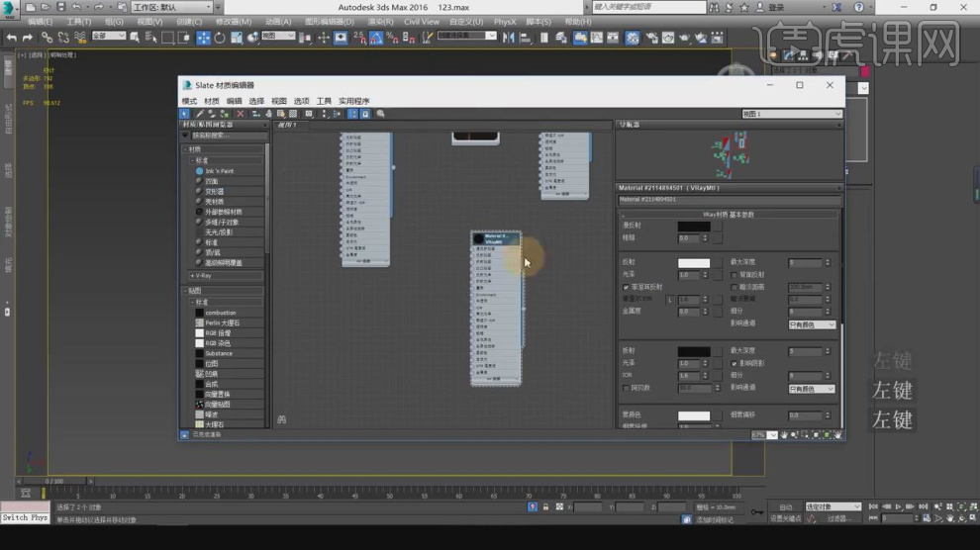Switch to the 视图1 tab in the node view
The width and height of the screenshot is (980, 550).
287,125
